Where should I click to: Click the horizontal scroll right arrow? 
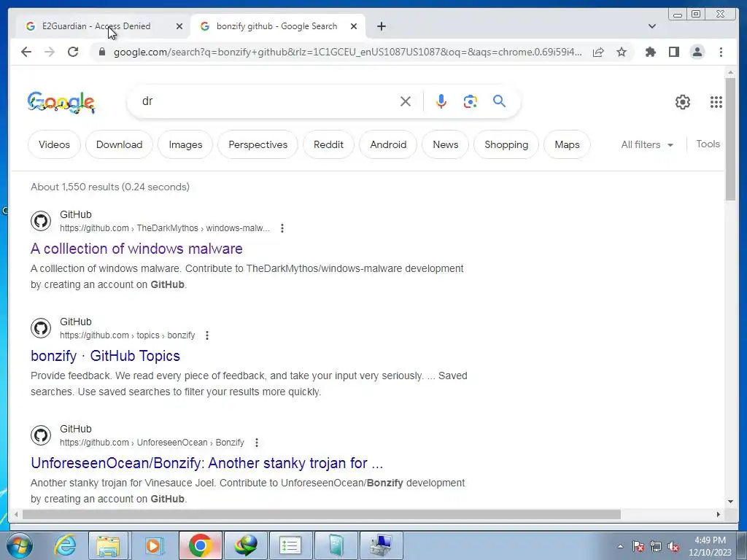719,514
